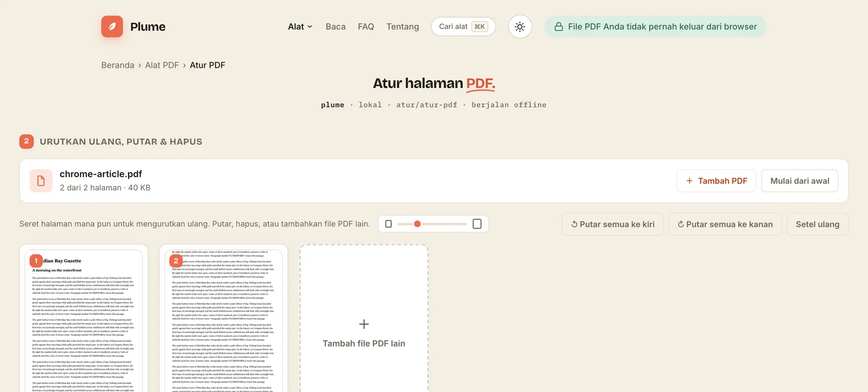Open the Cari alat search box
This screenshot has height=392, width=868.
(x=463, y=26)
